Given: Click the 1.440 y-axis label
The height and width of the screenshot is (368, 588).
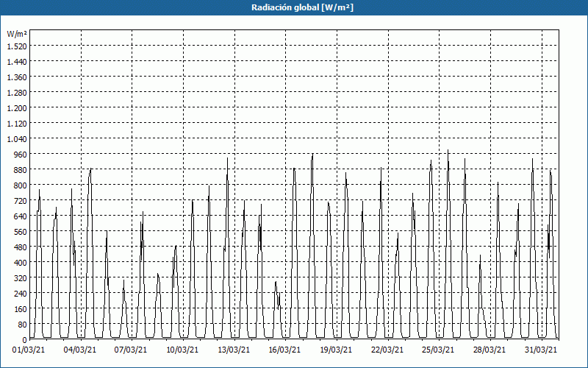Looking at the screenshot, I should 17,61.
